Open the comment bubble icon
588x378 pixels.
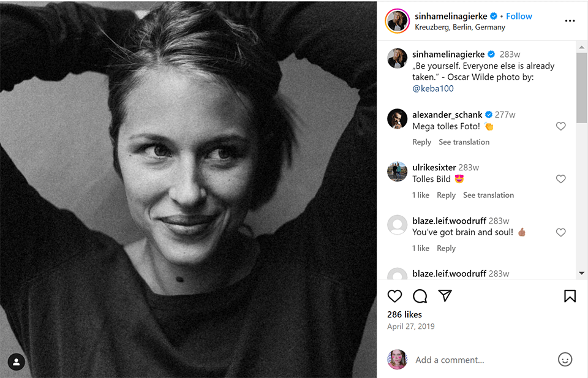[x=420, y=297]
